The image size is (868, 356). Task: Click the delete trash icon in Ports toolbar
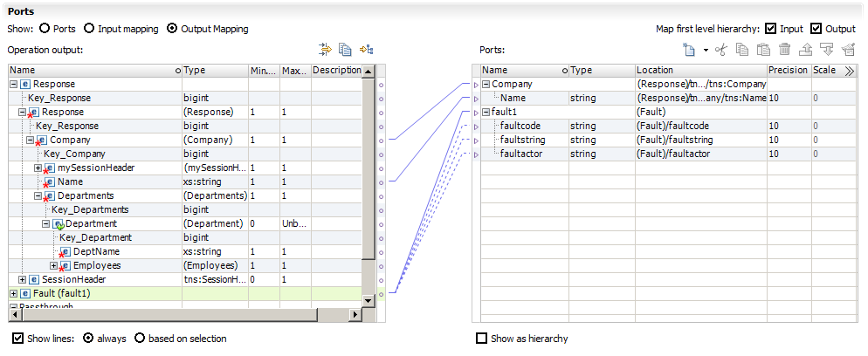[x=784, y=51]
